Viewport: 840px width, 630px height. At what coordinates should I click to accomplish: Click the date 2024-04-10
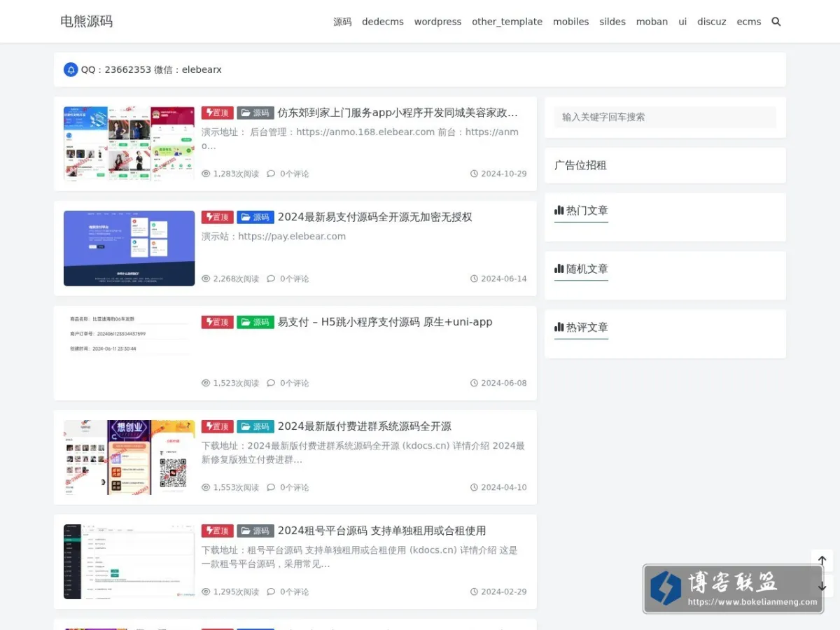504,487
